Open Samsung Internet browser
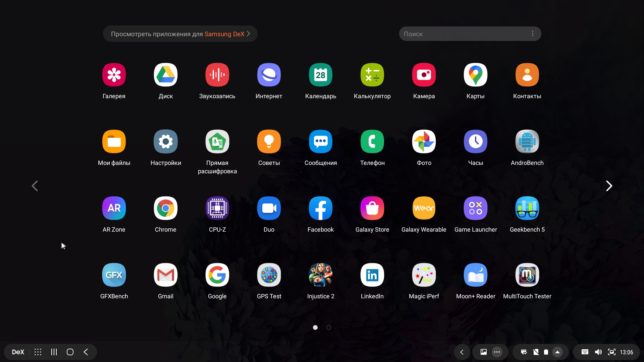Screen dimensions: 644x362 click(x=269, y=75)
